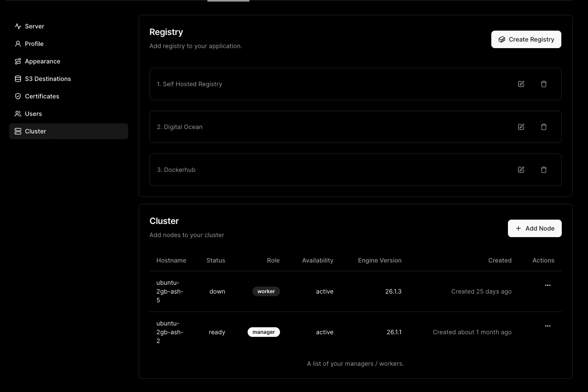
Task: Click the '3. Dockerhub' text
Action: pyautogui.click(x=176, y=170)
